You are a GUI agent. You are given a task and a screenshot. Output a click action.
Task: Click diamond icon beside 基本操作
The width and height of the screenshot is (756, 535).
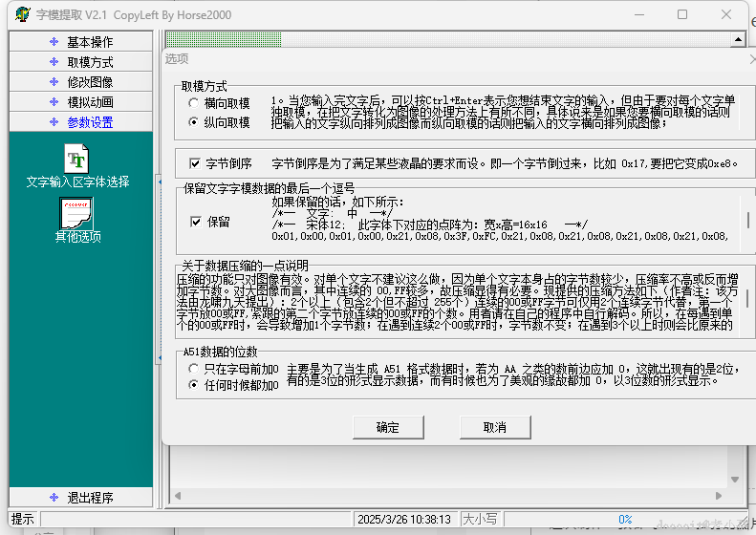(x=54, y=42)
